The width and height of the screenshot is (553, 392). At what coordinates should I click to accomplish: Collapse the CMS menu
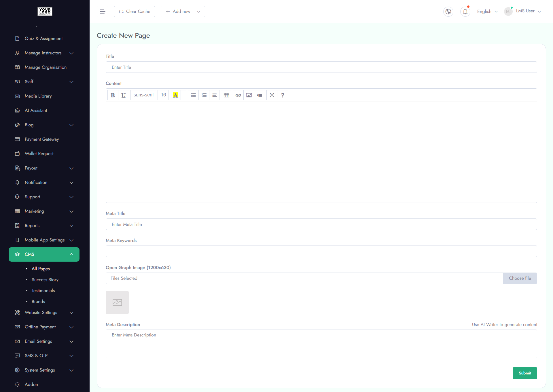tap(44, 254)
